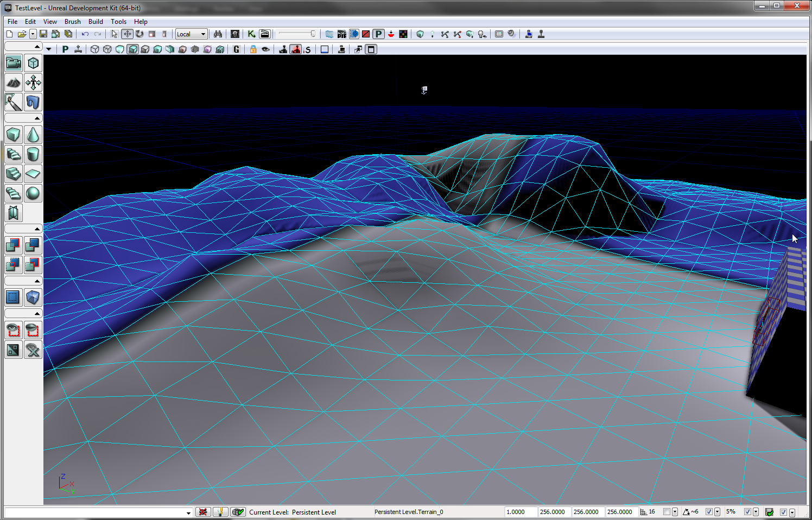812x520 pixels.
Task: Open the Tools menu
Action: (118, 22)
